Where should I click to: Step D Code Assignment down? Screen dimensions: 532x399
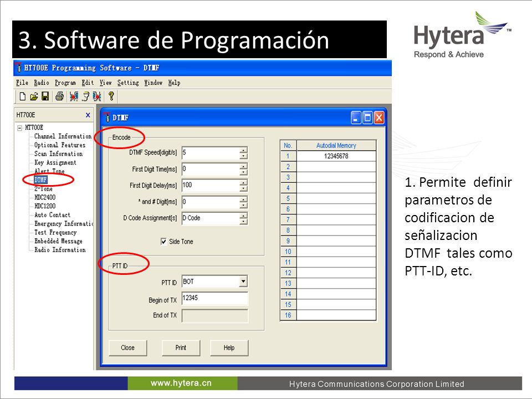(243, 221)
